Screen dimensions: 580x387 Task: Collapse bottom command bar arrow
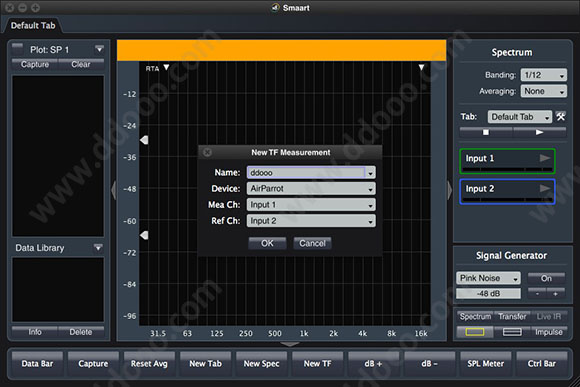(x=290, y=344)
